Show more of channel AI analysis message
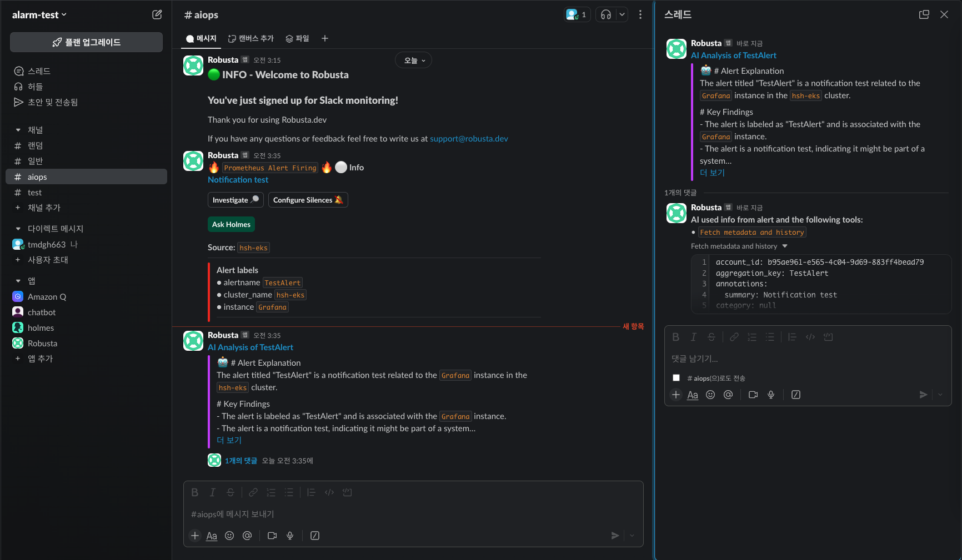This screenshot has width=962, height=560. coord(229,440)
